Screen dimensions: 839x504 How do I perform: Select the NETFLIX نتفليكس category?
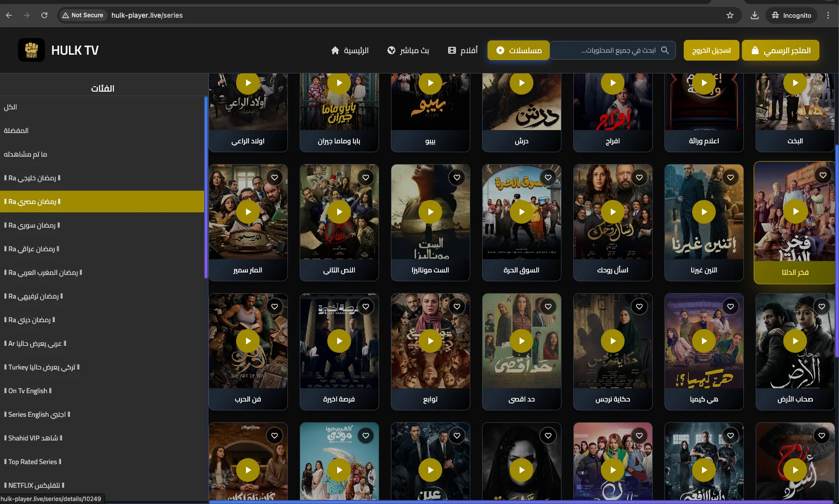(102, 485)
